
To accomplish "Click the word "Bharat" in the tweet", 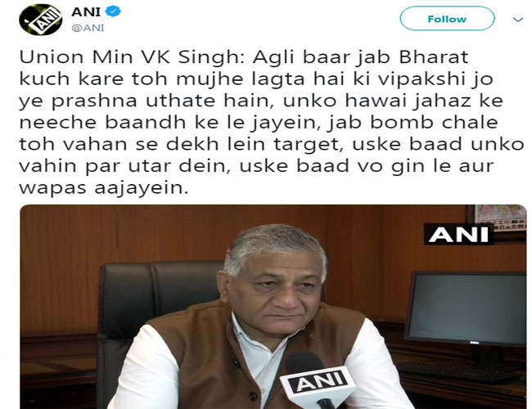I will (x=433, y=57).
